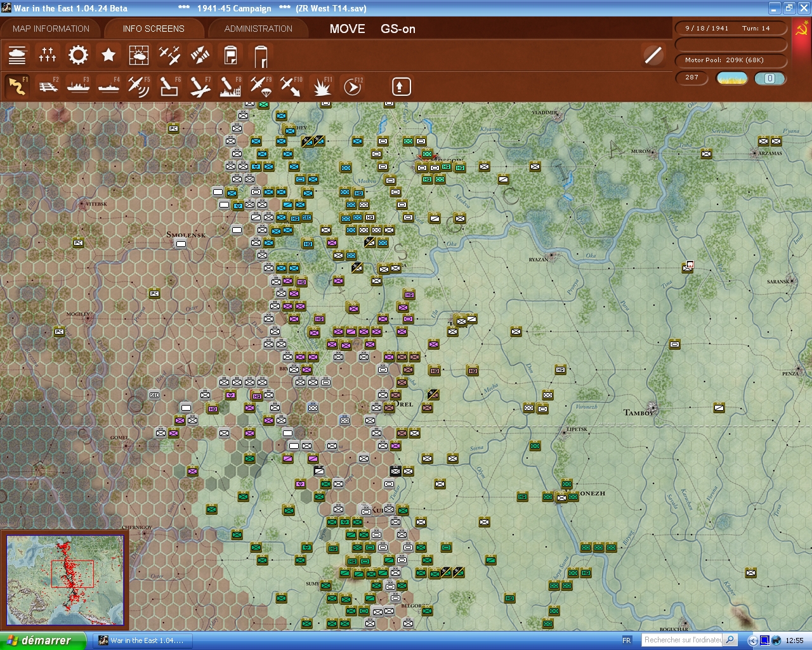The height and width of the screenshot is (650, 812).
Task: Select the F5 air recon mode icon
Action: (x=139, y=86)
